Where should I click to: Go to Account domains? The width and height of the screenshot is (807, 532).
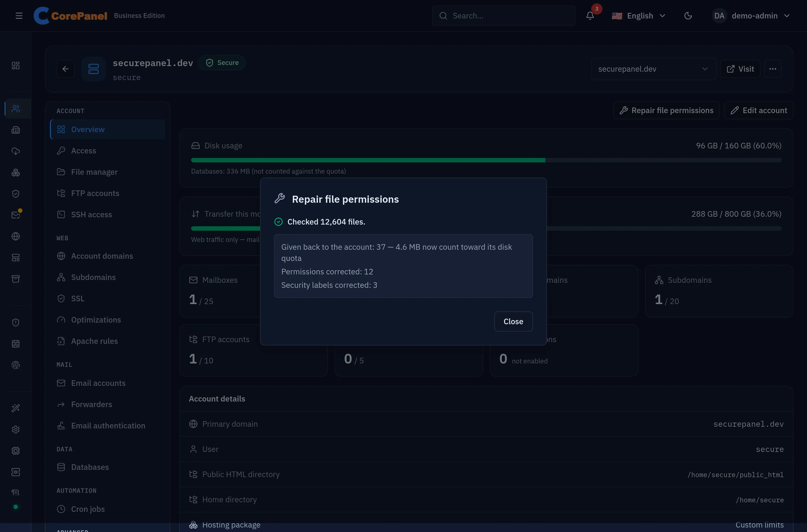[x=108, y=256]
